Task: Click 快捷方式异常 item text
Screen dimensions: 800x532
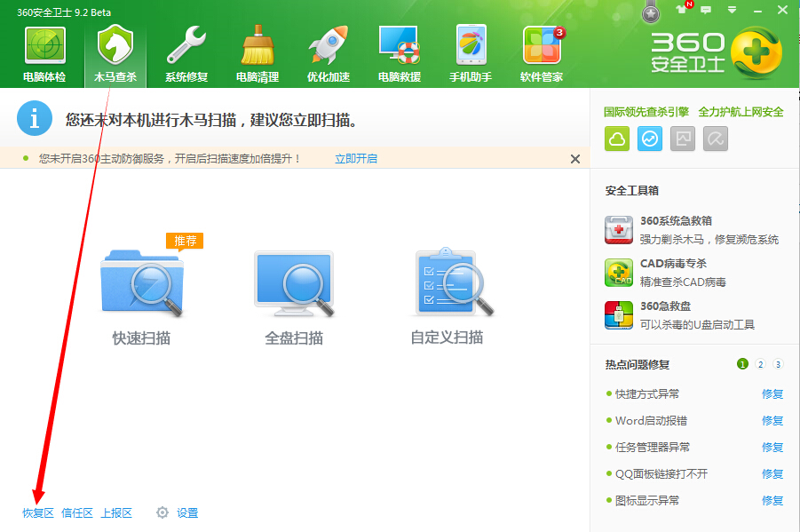Action: pos(647,394)
